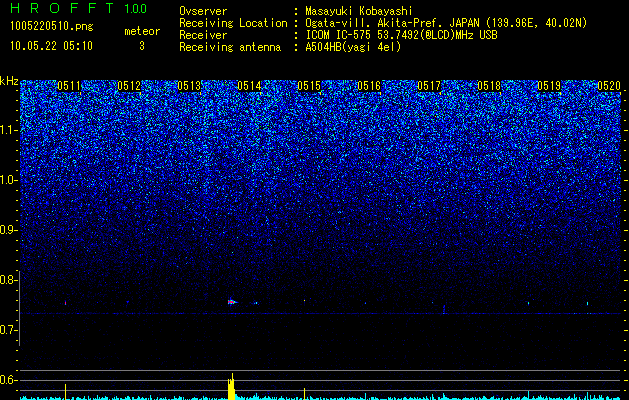Click the Ogata-vill. Akita-Pref. JAPAN location text

pyautogui.click(x=445, y=23)
